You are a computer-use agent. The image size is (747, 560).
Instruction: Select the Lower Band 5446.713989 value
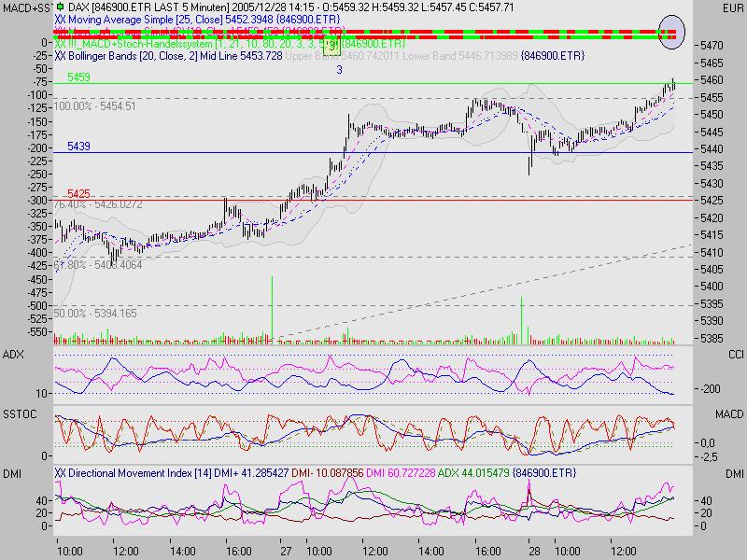click(x=460, y=56)
